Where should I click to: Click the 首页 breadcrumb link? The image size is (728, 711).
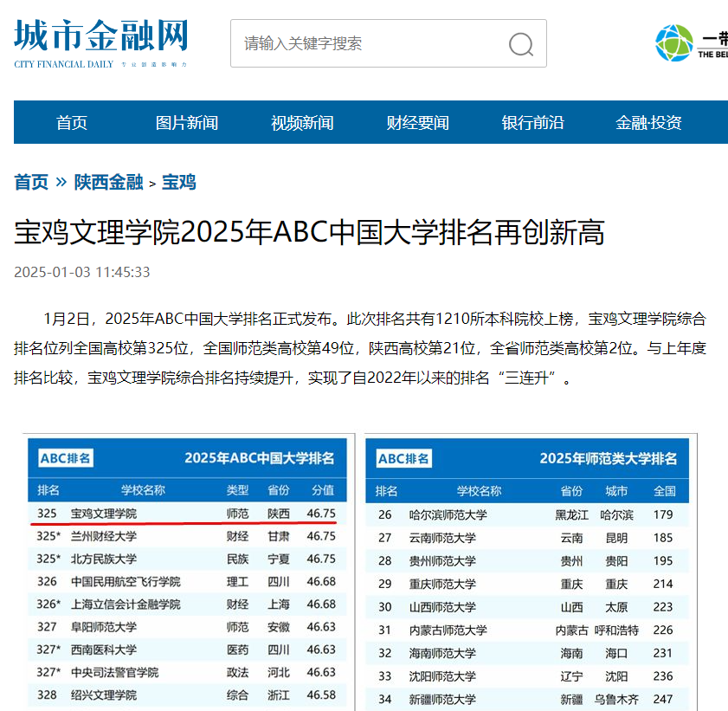coord(31,182)
